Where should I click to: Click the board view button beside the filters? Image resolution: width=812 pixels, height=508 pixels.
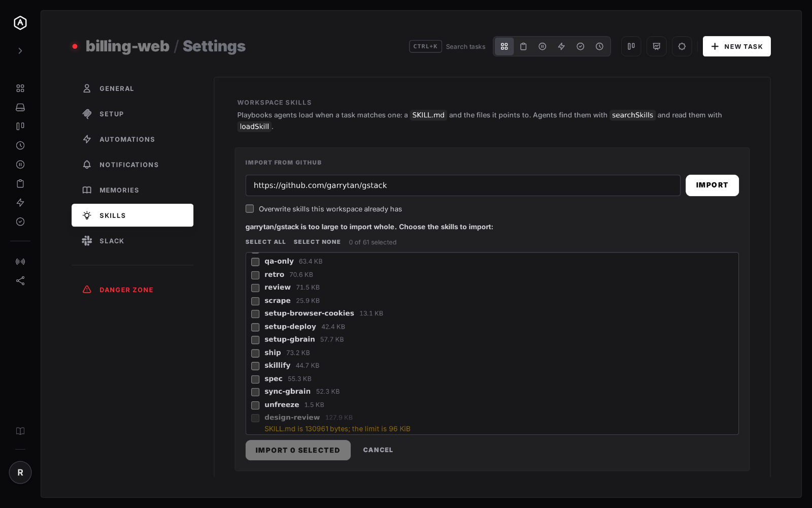click(x=631, y=46)
